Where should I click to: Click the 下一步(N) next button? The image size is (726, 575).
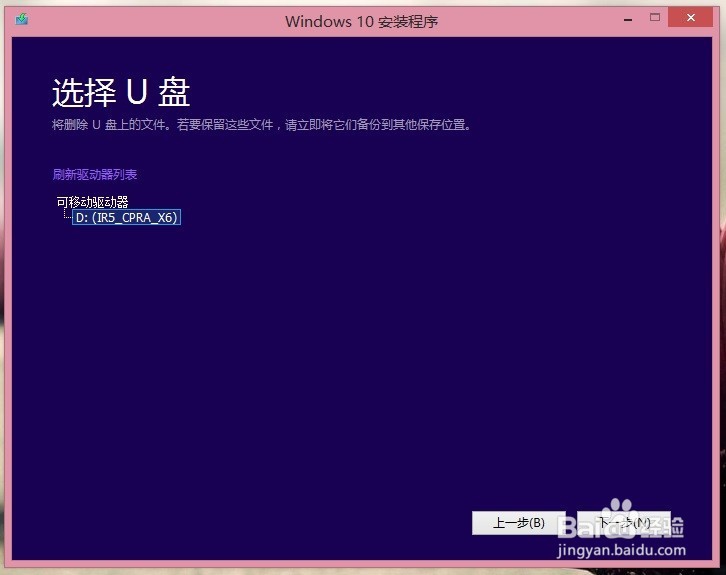click(624, 523)
